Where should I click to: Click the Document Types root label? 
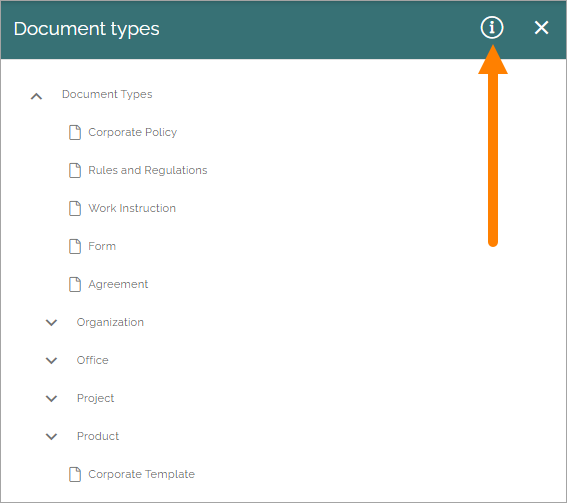click(107, 94)
